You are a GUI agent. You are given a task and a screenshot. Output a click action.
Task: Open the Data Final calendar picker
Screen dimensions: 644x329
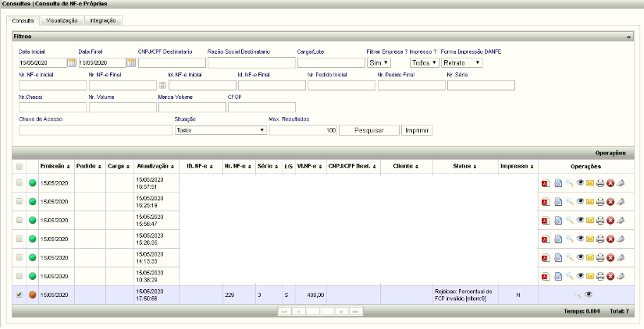pos(131,63)
